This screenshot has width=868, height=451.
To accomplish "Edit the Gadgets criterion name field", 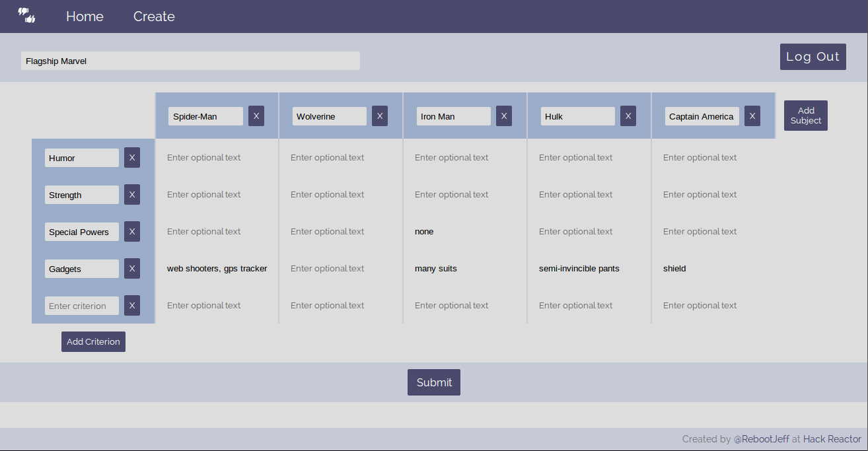I will pos(82,269).
